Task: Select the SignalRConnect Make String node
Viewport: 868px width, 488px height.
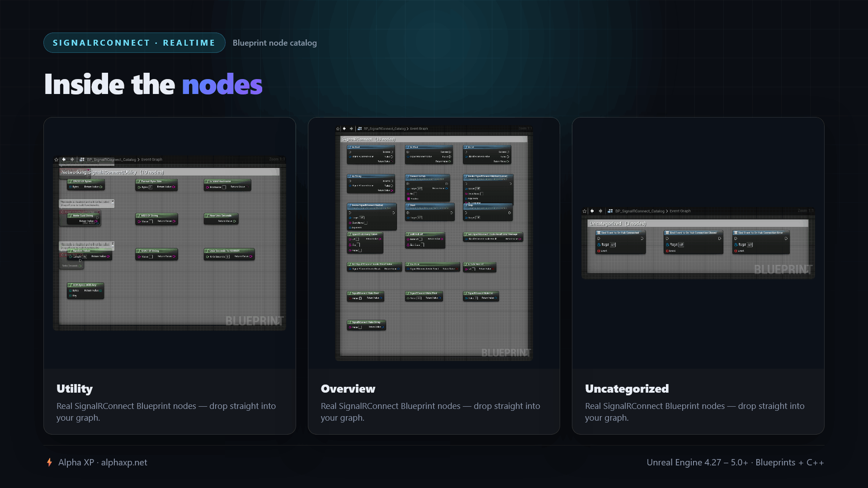Action: point(366,325)
